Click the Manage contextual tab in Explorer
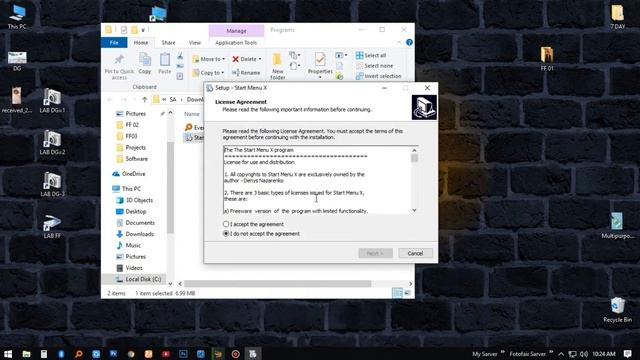 click(236, 31)
